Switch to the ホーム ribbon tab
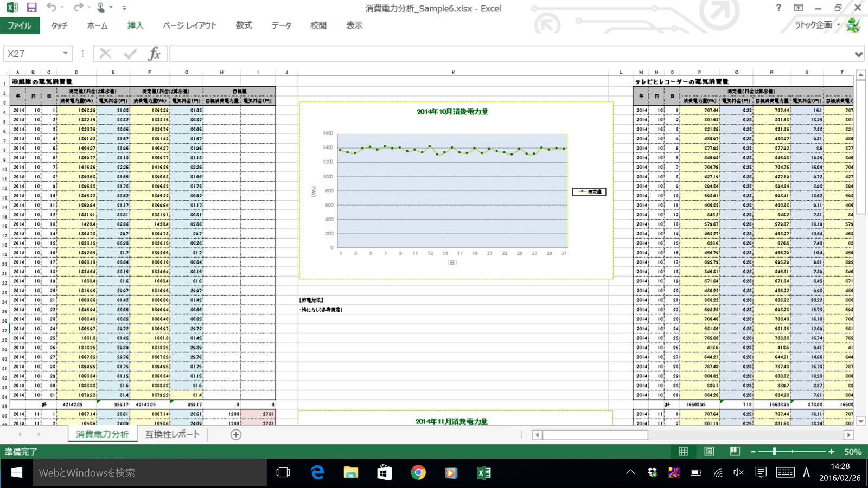868x488 pixels. (x=97, y=25)
